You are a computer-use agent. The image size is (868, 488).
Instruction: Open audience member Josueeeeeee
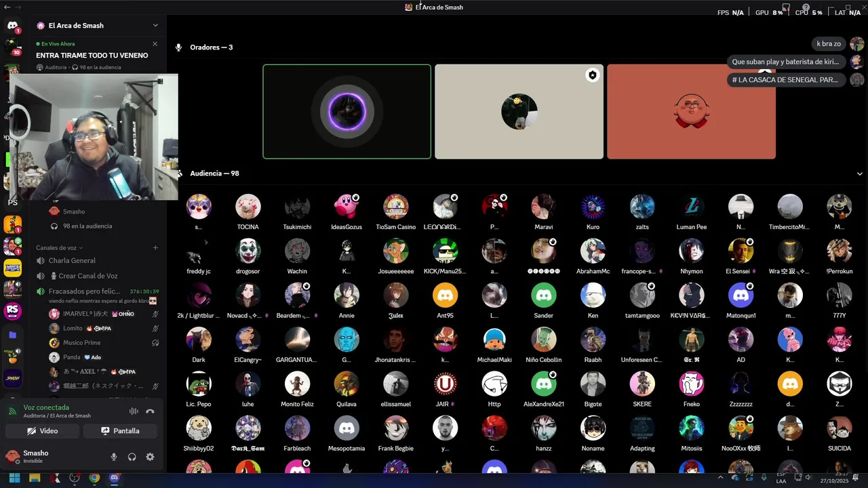pyautogui.click(x=396, y=256)
